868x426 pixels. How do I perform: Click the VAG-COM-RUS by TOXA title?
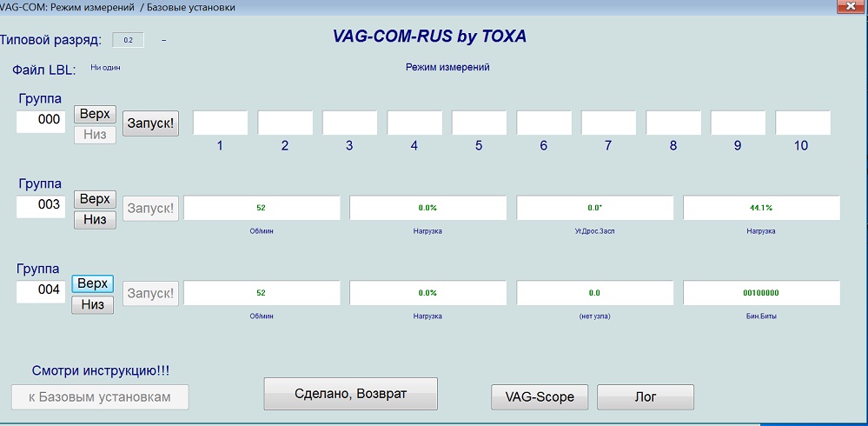point(429,37)
